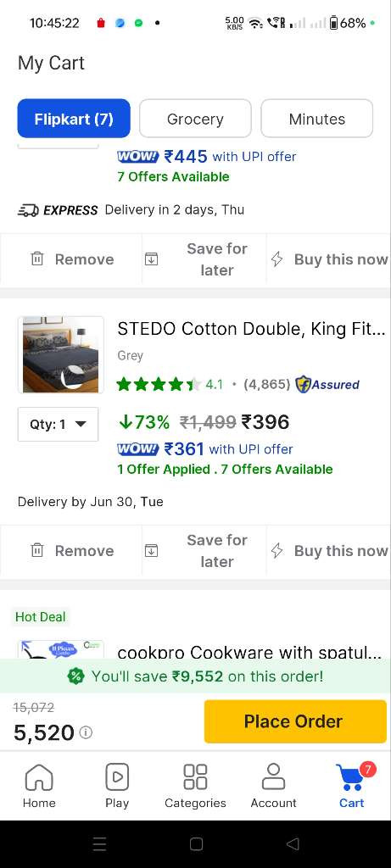Open the STEDO bedsheet product thumbnail
The height and width of the screenshot is (868, 391).
click(61, 355)
